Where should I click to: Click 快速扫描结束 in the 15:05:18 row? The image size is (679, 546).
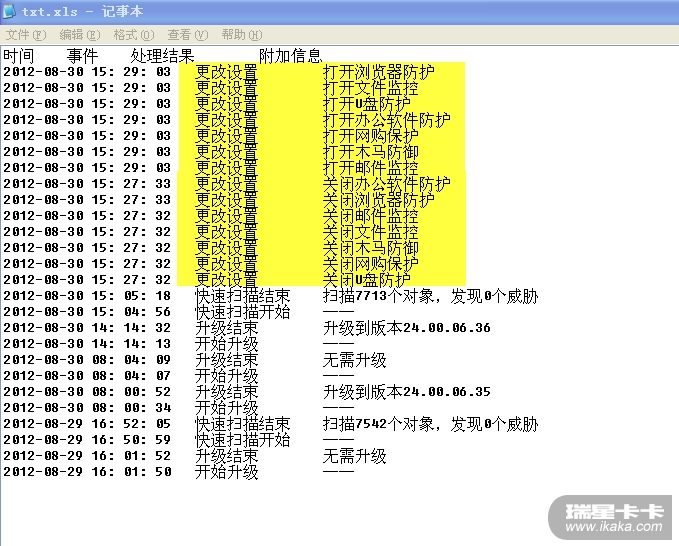(242, 296)
